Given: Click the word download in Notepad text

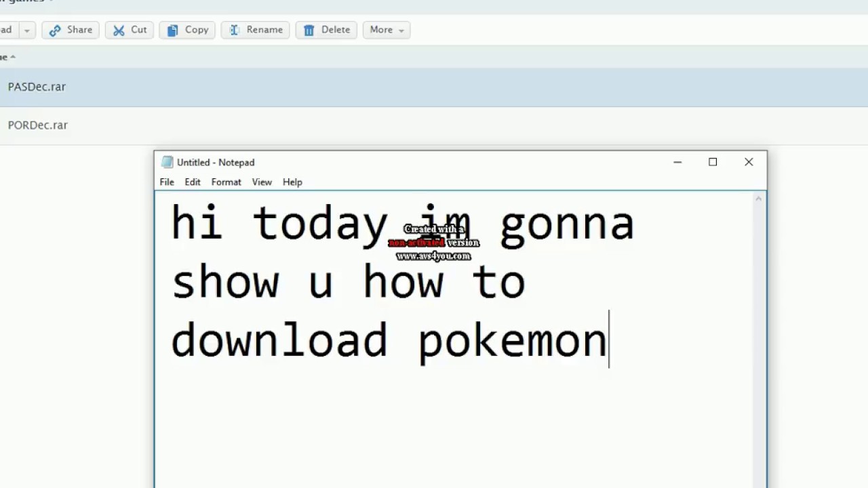Looking at the screenshot, I should coord(279,338).
